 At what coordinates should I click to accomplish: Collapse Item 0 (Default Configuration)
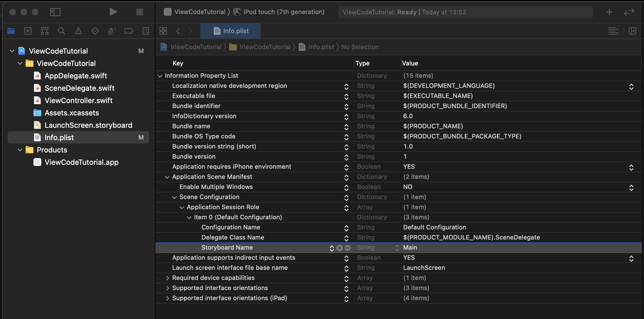click(189, 217)
